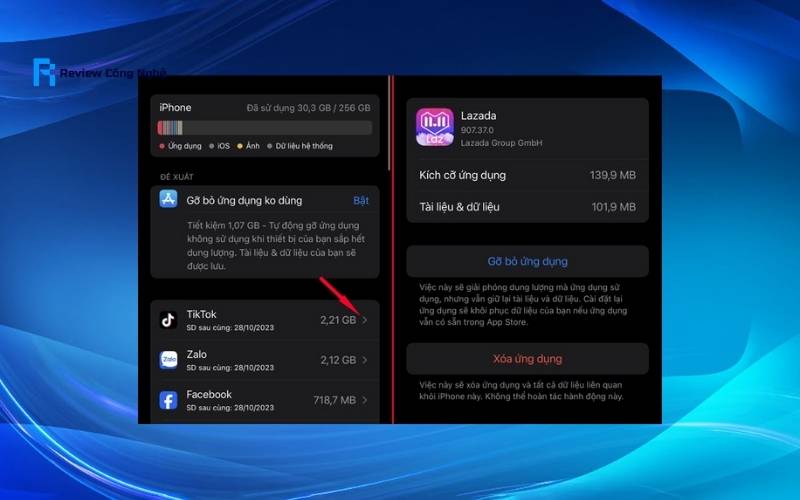
Task: Expand the Zalo row chevron
Action: [x=365, y=360]
